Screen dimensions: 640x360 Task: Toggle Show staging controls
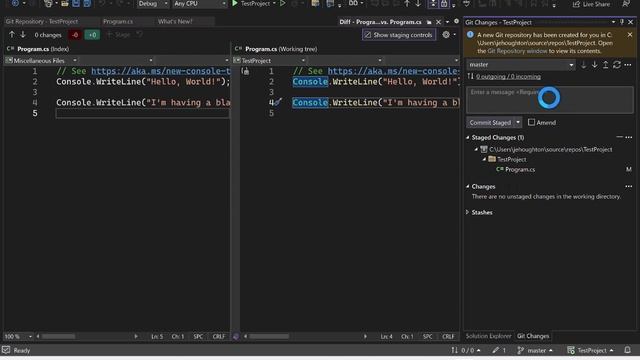398,35
